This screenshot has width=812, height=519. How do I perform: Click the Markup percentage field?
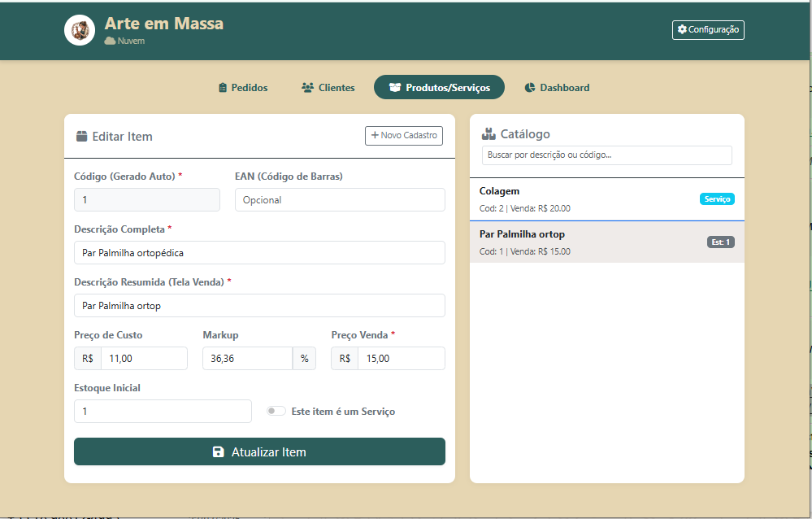(x=247, y=359)
